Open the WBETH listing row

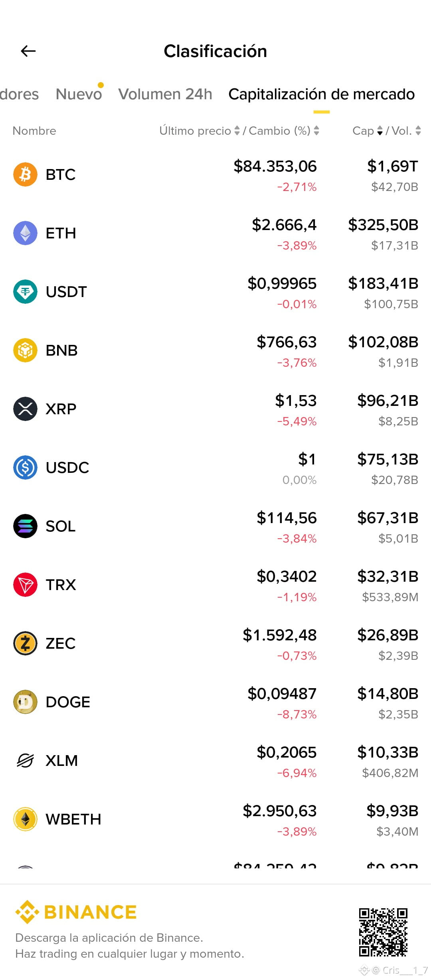coord(215,819)
